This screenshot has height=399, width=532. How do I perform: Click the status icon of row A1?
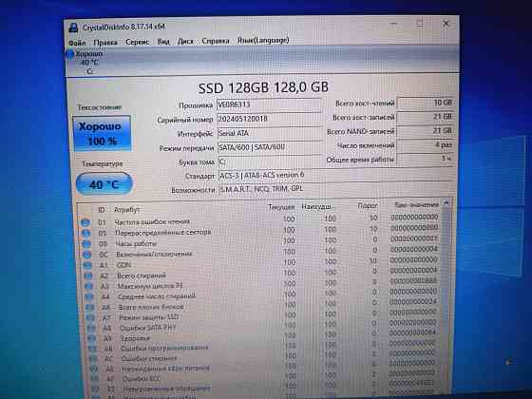tap(87, 265)
